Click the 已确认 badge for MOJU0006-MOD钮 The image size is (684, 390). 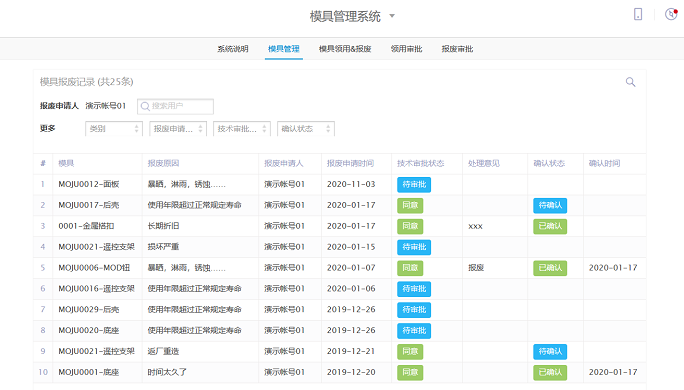550,268
